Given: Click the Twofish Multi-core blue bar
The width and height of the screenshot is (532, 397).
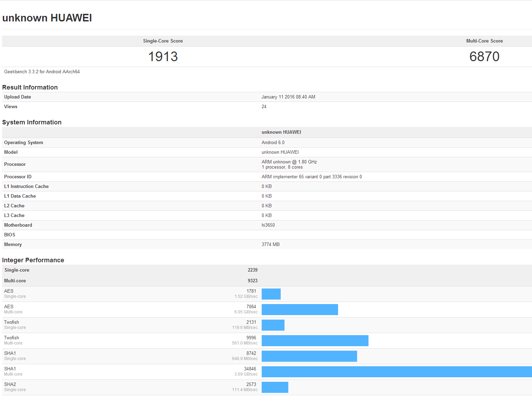Looking at the screenshot, I should pos(315,341).
